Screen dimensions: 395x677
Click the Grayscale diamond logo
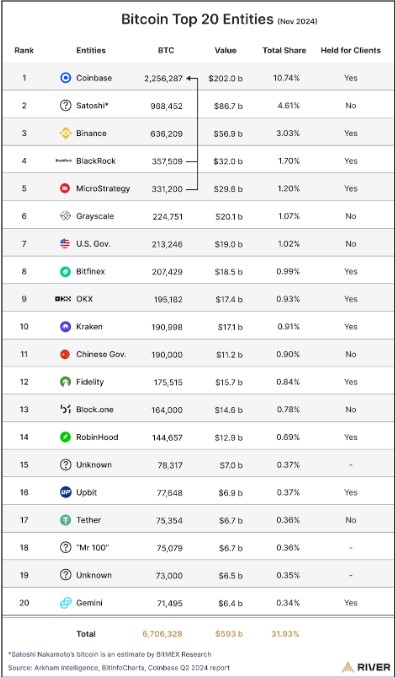65,216
